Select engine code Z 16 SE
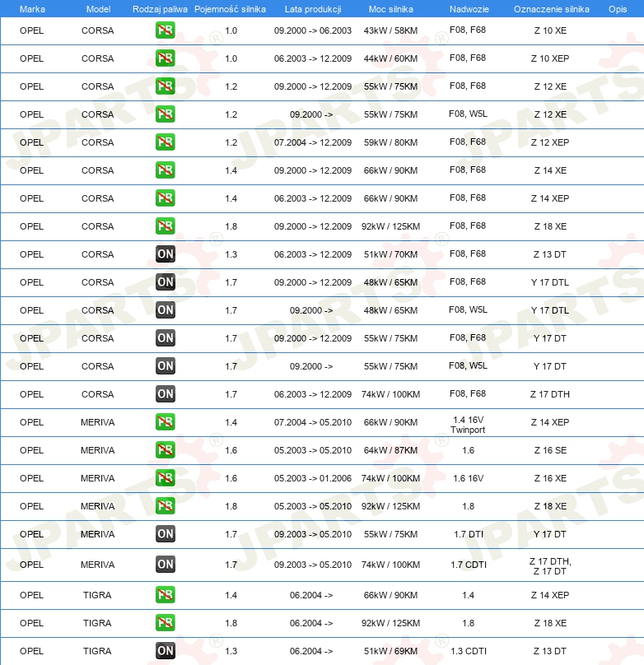644x665 pixels. coord(550,450)
